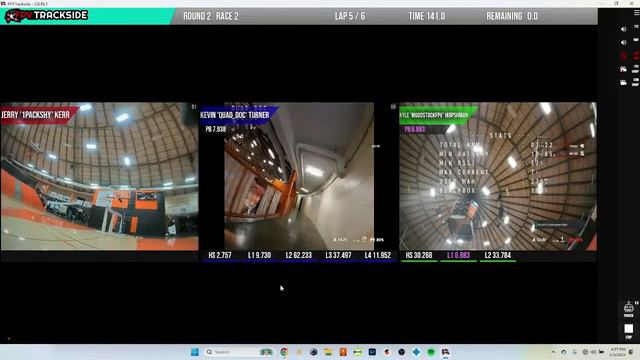Click Kyle's purple L1 6.883 lap time
The height and width of the screenshot is (360, 640).
[458, 256]
